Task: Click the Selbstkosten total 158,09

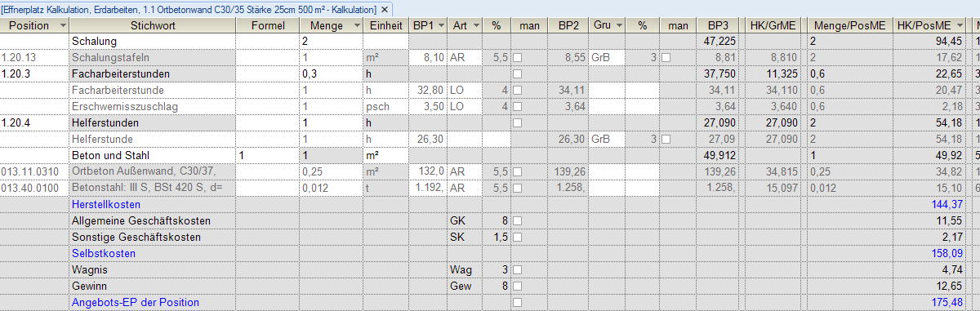Action: tap(947, 254)
